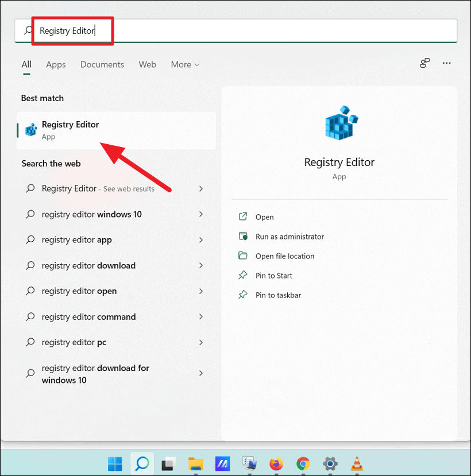Open Registry Editor App best match result
471x476 pixels.
pyautogui.click(x=116, y=130)
